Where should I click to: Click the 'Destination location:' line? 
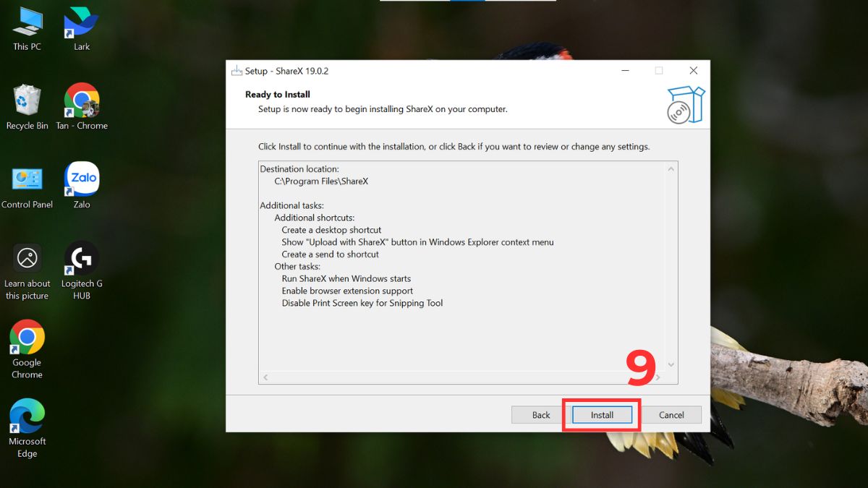tap(299, 169)
